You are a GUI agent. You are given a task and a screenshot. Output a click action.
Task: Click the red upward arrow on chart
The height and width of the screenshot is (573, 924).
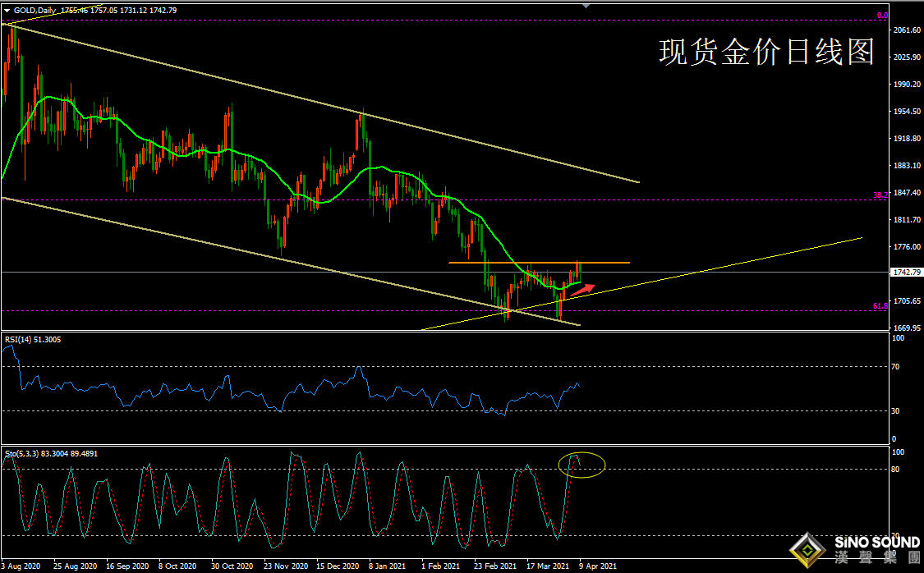pos(583,289)
